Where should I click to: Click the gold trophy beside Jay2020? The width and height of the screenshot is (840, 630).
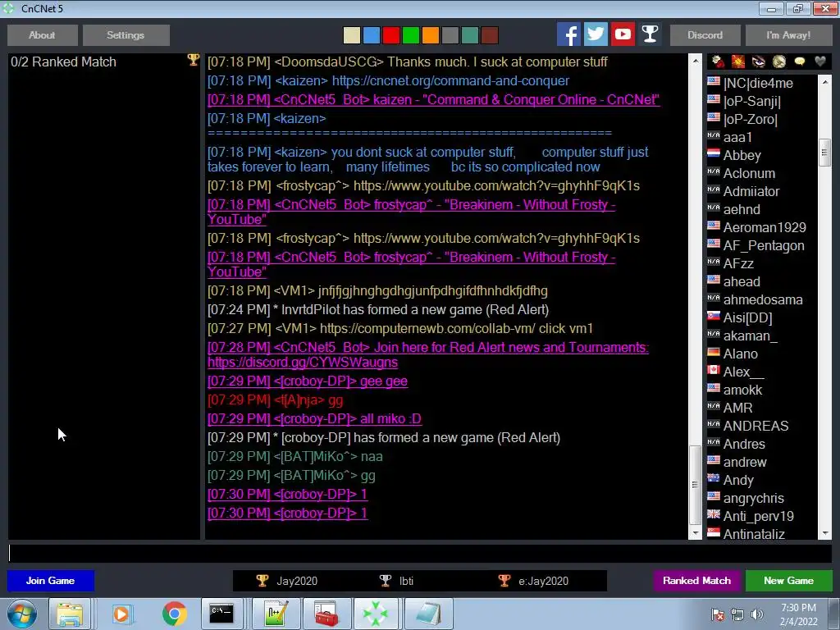point(262,581)
